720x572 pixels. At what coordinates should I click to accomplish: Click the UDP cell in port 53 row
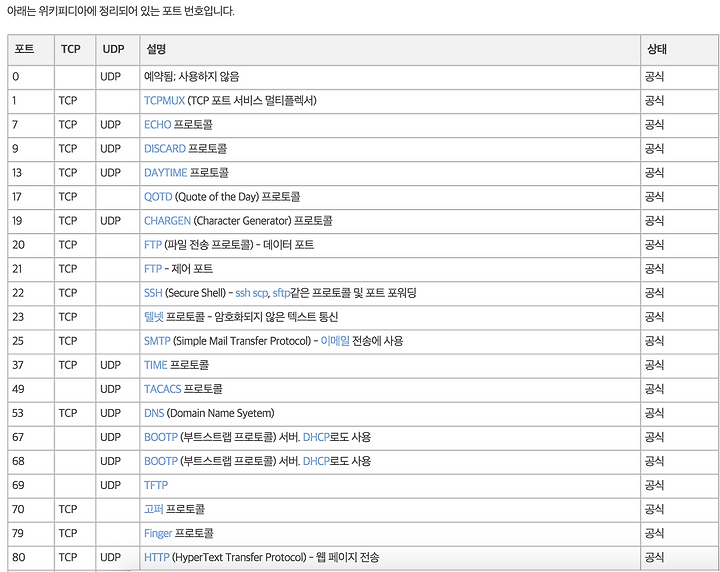coord(118,413)
